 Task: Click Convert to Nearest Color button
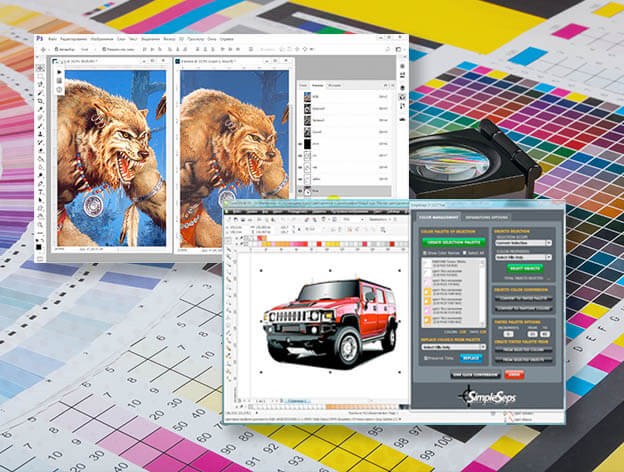pyautogui.click(x=524, y=308)
